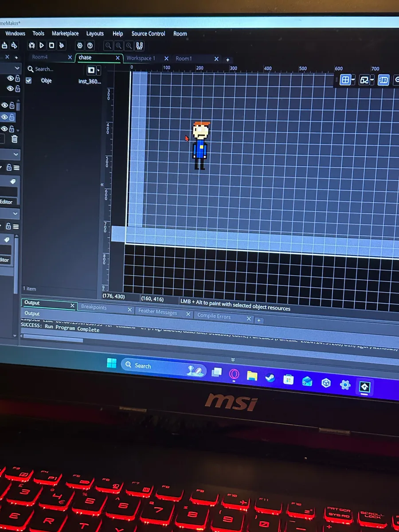Image resolution: width=399 pixels, height=532 pixels.
Task: Open the filter dropdown arrow beside Search
Action: 98,70
